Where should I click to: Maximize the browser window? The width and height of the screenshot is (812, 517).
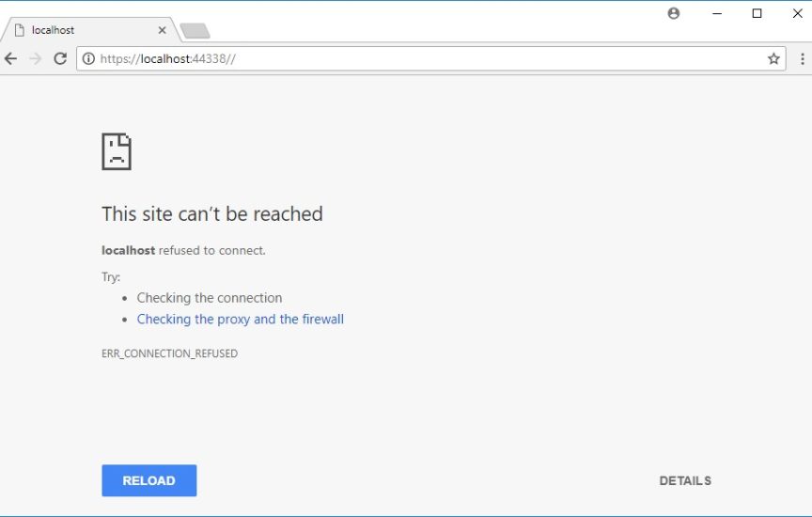point(757,13)
